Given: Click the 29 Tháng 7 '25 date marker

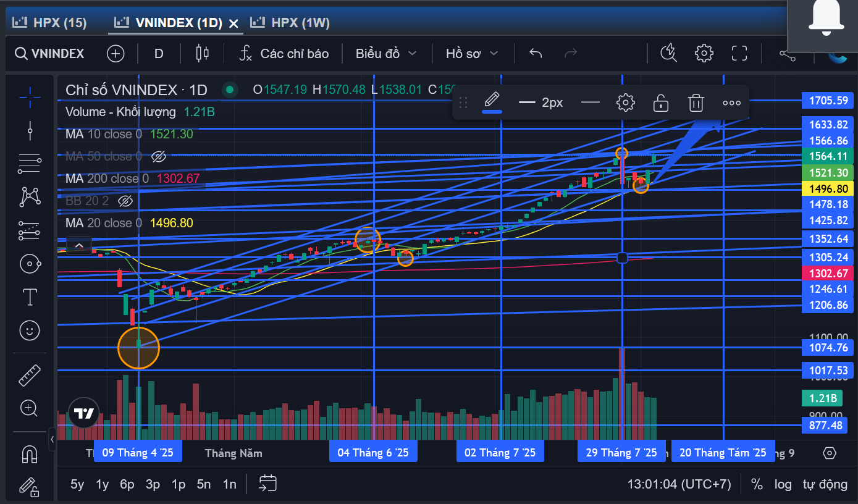Looking at the screenshot, I should pos(621,453).
